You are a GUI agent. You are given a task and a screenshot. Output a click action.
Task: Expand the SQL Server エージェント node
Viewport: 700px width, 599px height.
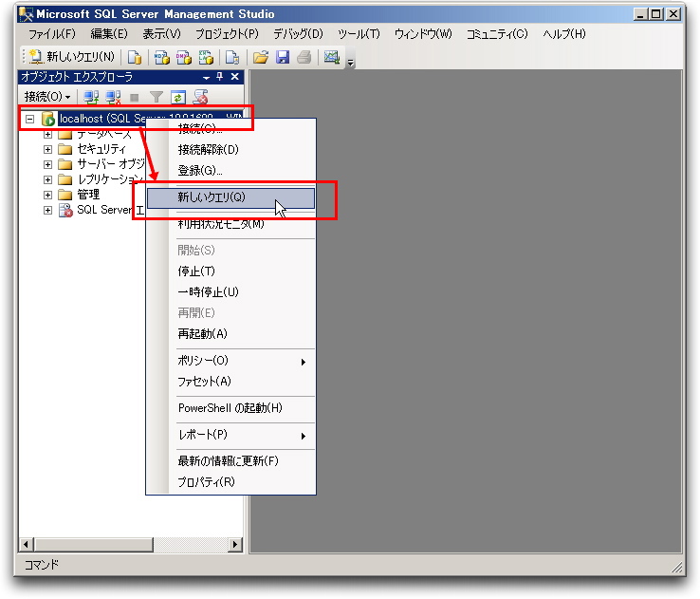[47, 210]
